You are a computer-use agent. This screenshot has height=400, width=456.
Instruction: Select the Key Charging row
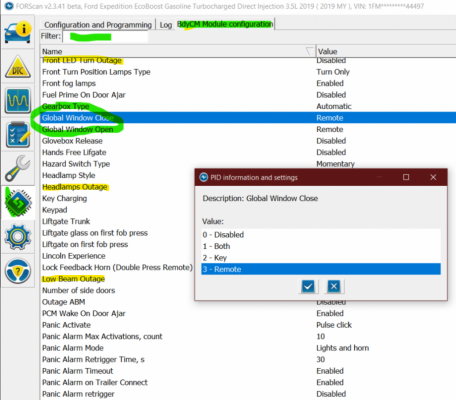(117, 198)
